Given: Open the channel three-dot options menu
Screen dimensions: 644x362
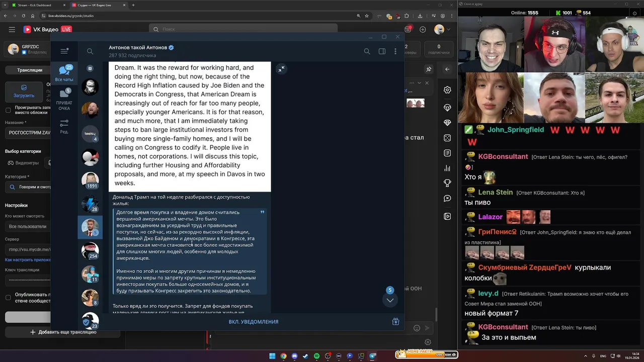Looking at the screenshot, I should pyautogui.click(x=395, y=51).
